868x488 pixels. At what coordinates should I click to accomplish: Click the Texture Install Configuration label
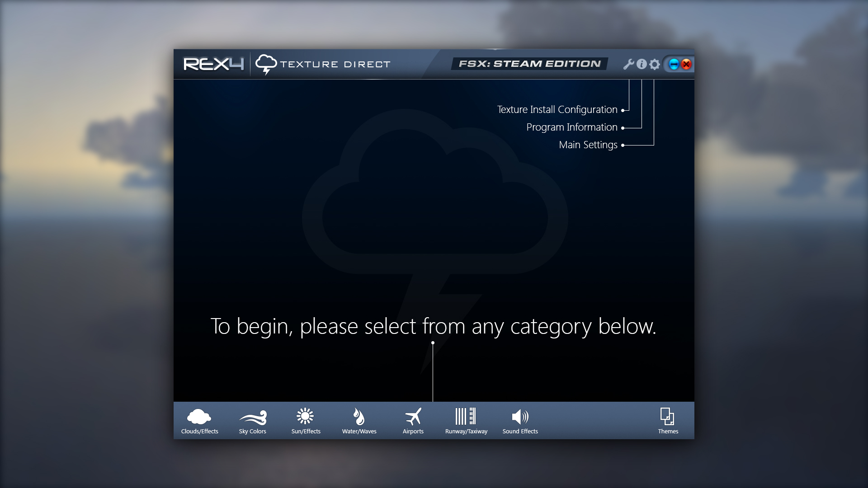557,109
